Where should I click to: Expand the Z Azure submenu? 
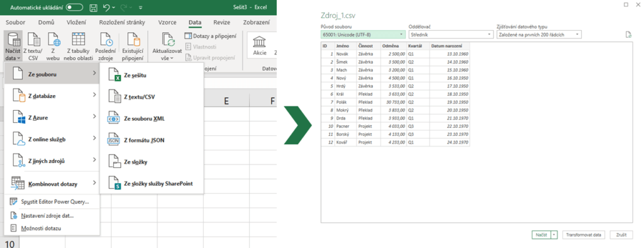point(52,117)
